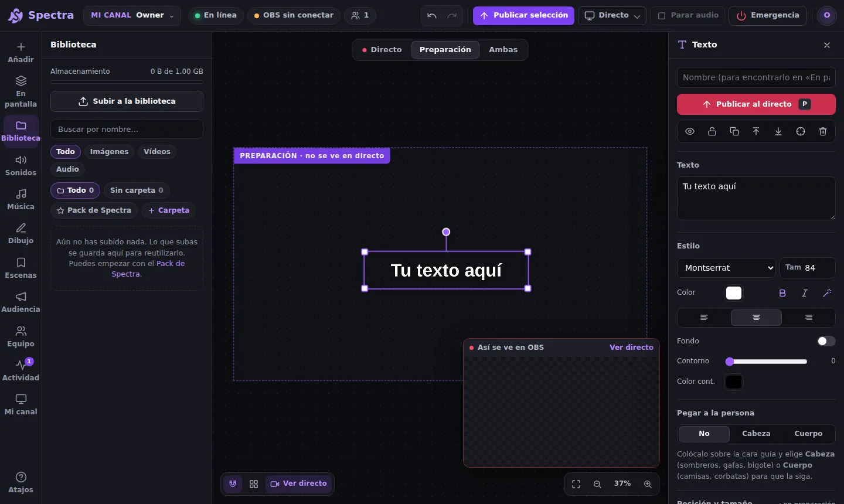Open the Montserrat font dropdown
The width and height of the screenshot is (844, 504).
click(726, 268)
